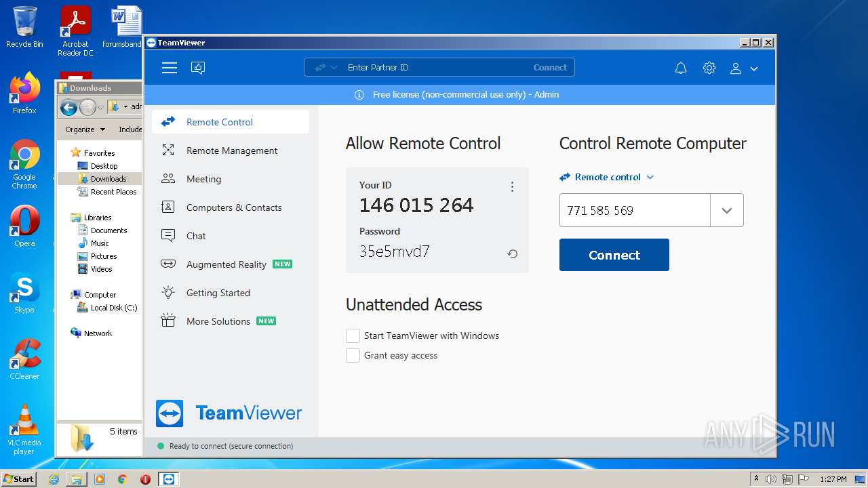The height and width of the screenshot is (488, 868).
Task: Open the account profile dropdown
Action: [x=743, y=68]
